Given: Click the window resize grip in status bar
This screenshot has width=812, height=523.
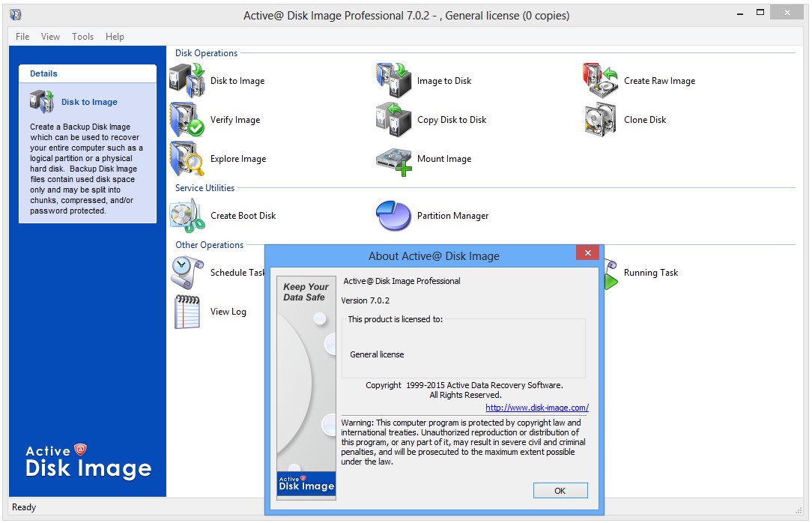Looking at the screenshot, I should point(798,510).
